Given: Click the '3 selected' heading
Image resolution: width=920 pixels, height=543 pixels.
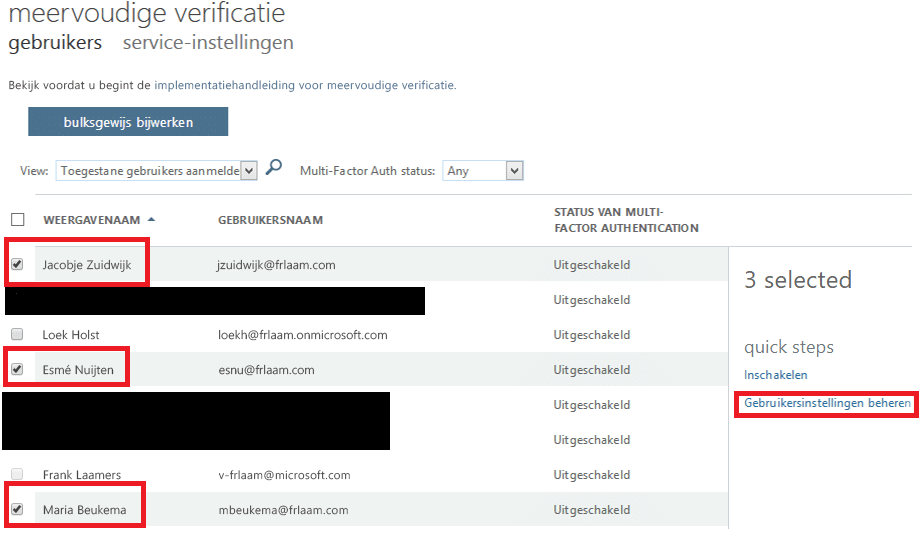Looking at the screenshot, I should click(798, 279).
